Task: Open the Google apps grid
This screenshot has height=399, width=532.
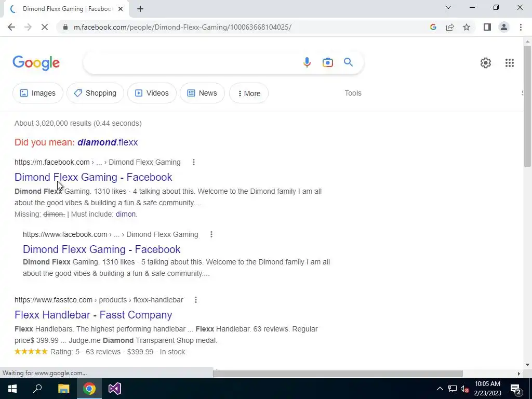Action: coord(509,63)
